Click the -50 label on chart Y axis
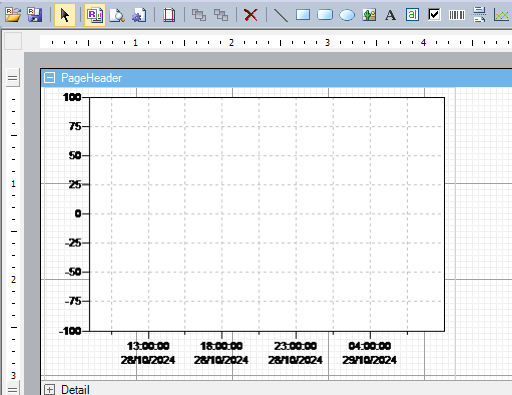The height and width of the screenshot is (395, 512). 73,272
